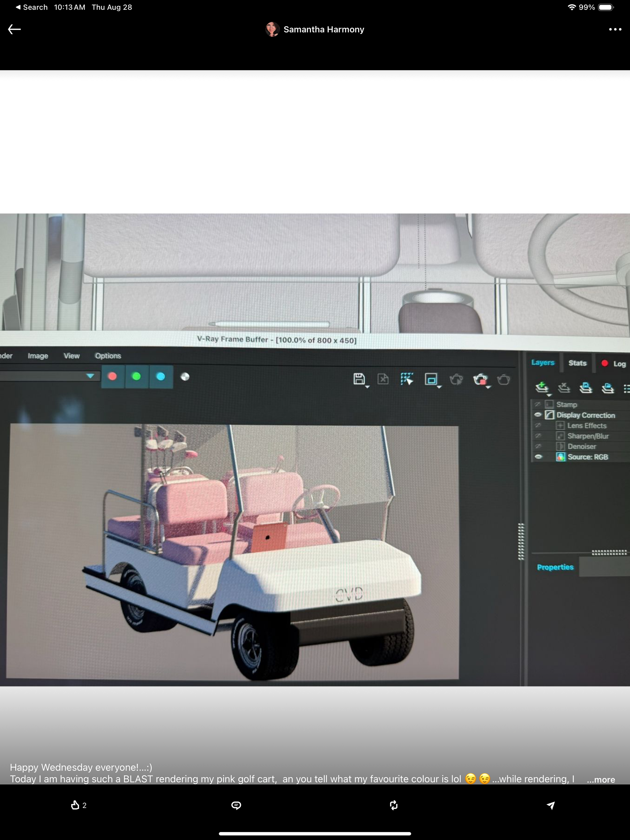Enable the Denoiser layer visibility
630x840 pixels.
pos(538,446)
